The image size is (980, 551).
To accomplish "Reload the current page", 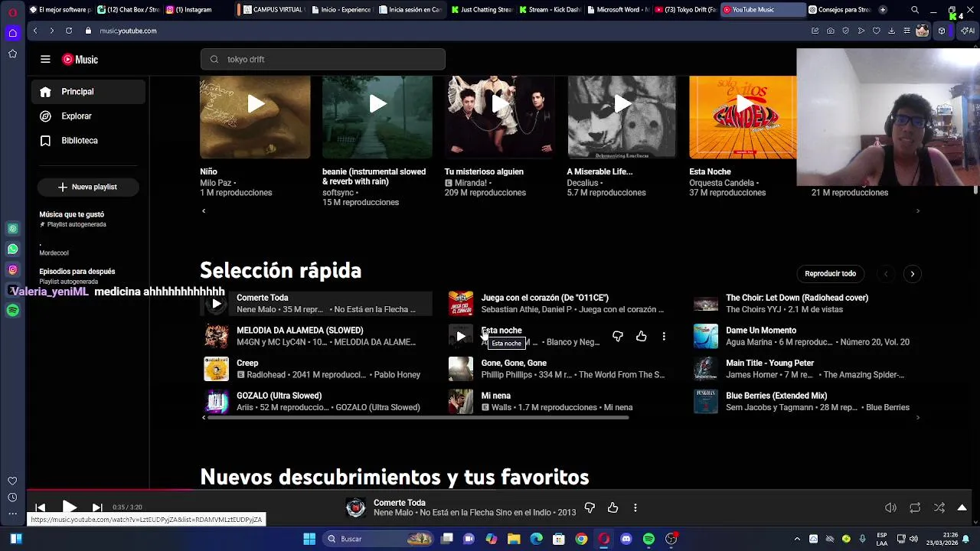I will (x=69, y=31).
